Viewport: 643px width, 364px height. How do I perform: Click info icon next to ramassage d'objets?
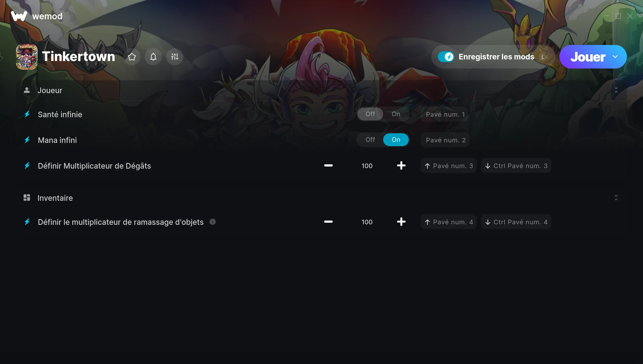212,222
